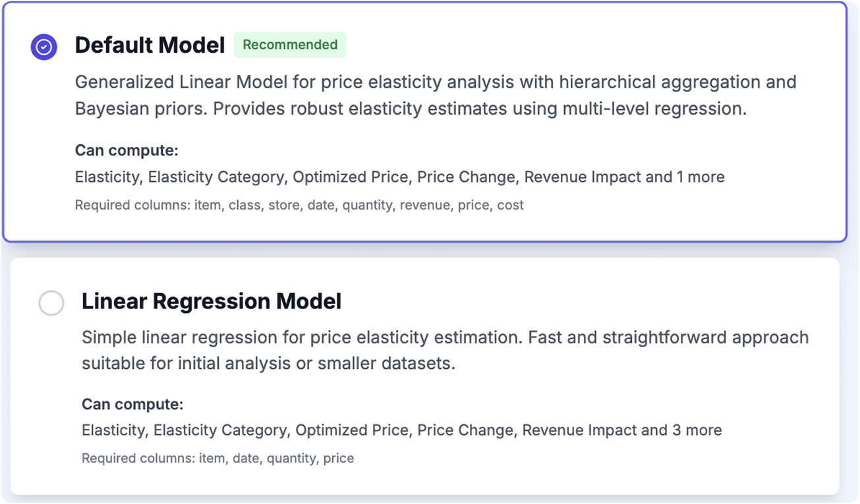Click the Linear Regression Model heading text
The image size is (860, 504).
(211, 301)
